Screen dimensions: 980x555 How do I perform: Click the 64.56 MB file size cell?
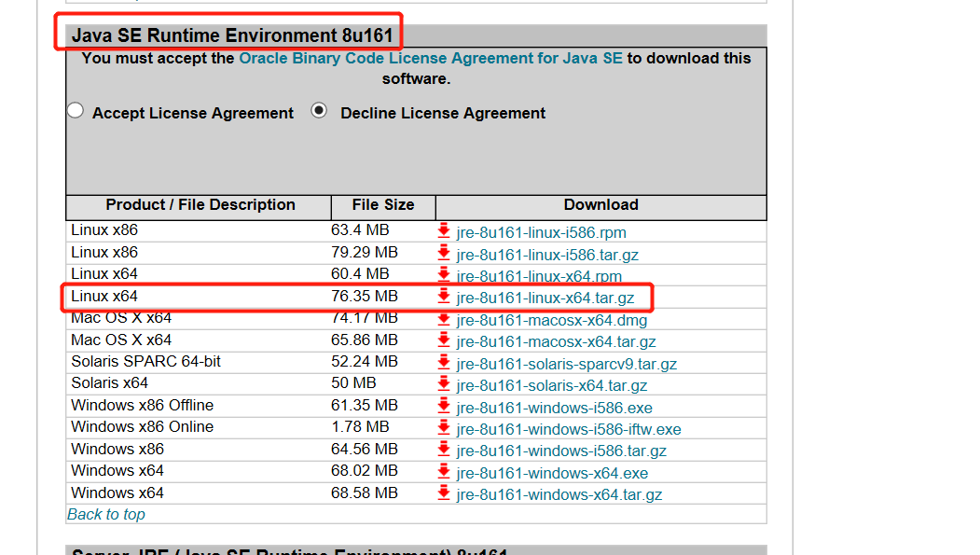tap(365, 450)
